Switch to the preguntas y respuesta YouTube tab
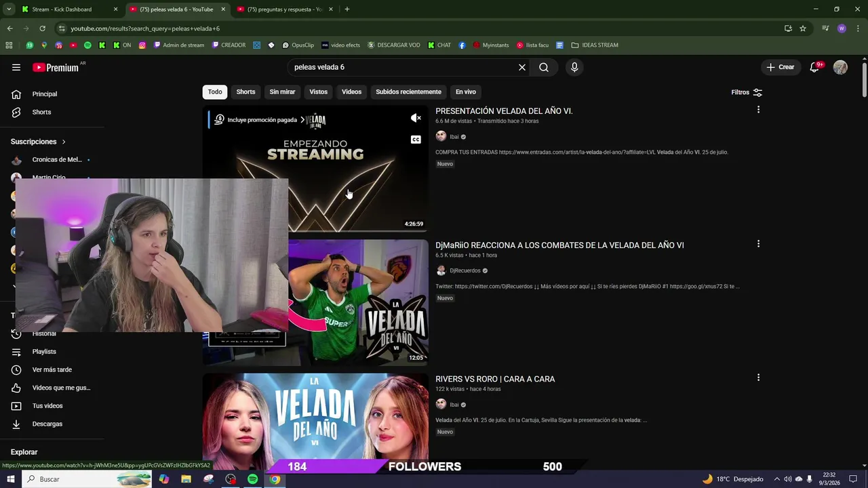868x488 pixels. pyautogui.click(x=285, y=9)
